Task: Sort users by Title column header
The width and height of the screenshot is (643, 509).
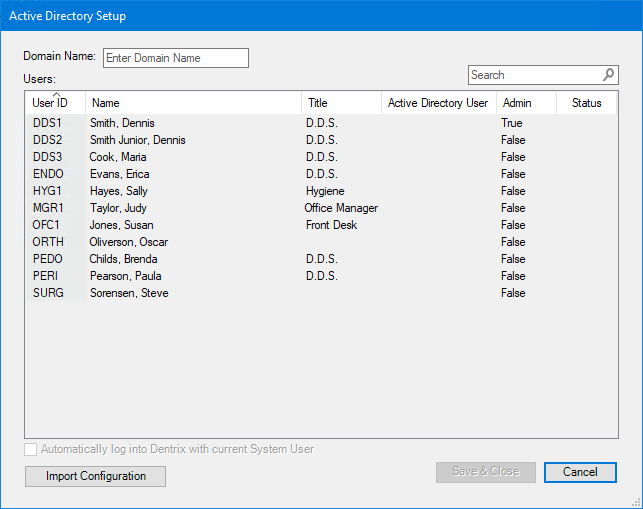Action: (x=340, y=103)
